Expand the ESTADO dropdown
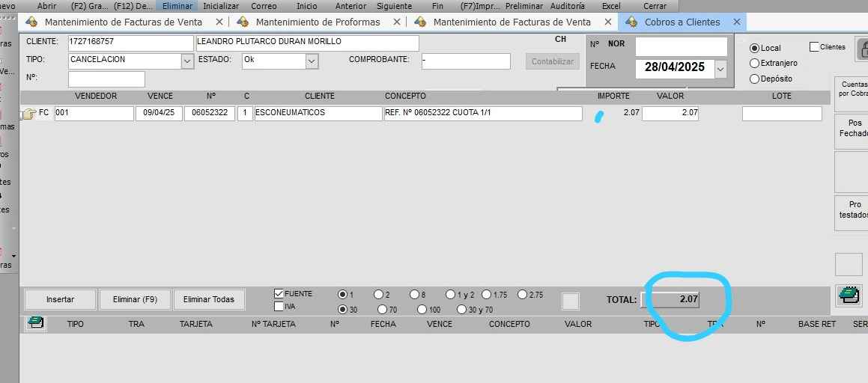Viewport: 868px width, 383px height. 312,61
